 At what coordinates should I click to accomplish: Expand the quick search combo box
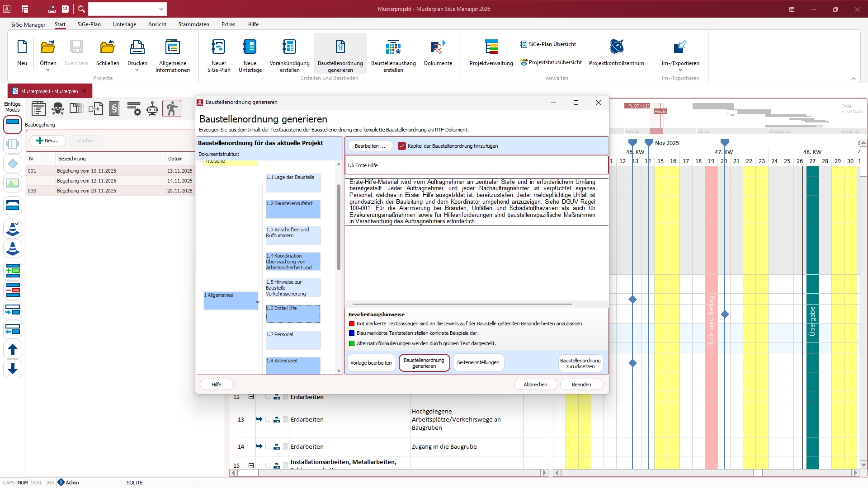[161, 9]
